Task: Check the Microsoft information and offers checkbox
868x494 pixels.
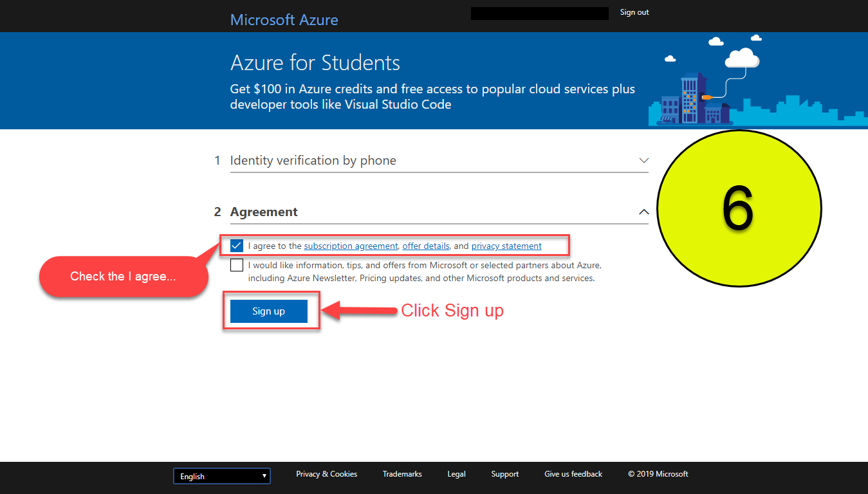Action: pos(237,265)
